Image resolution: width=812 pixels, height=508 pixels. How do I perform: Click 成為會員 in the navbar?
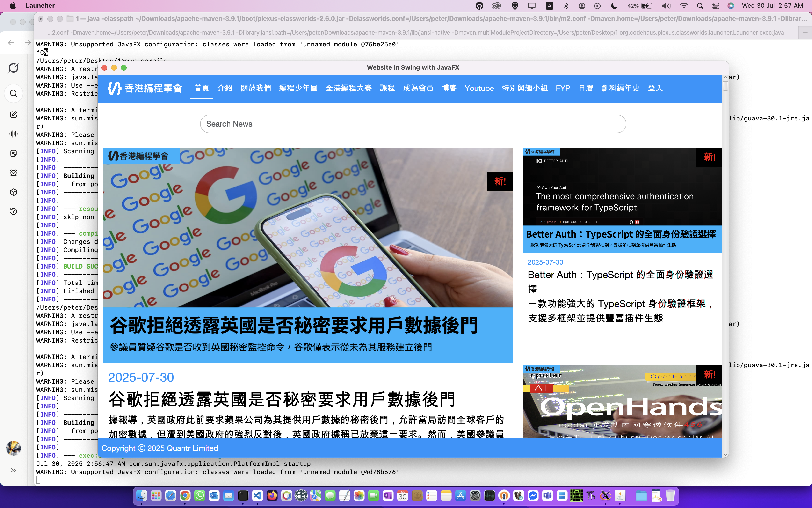(418, 88)
